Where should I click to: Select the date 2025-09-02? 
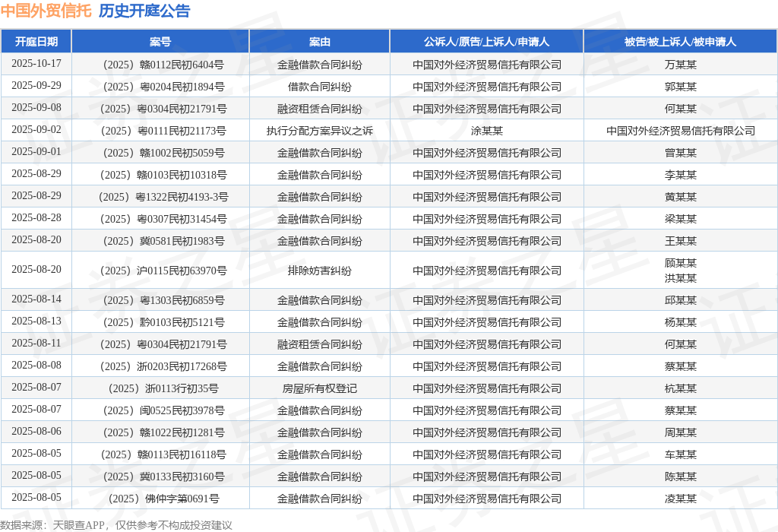point(36,129)
